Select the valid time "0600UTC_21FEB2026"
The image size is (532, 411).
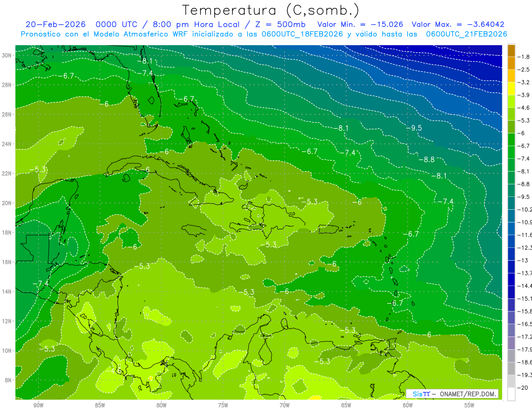pos(467,34)
